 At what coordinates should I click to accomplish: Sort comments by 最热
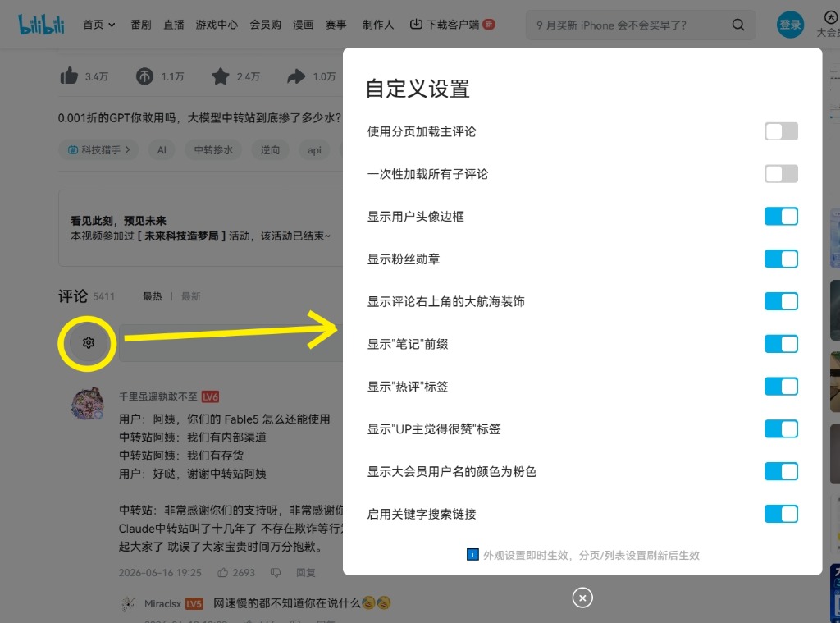click(x=152, y=296)
